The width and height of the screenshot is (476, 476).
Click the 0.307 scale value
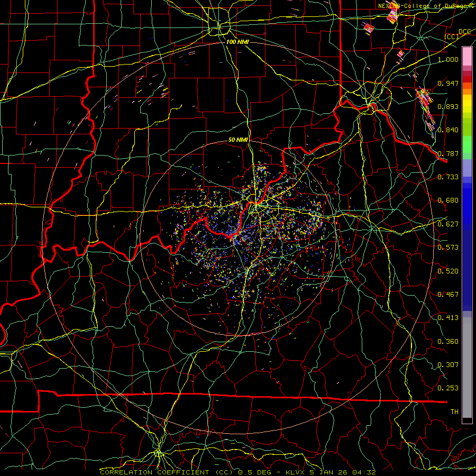(448, 365)
